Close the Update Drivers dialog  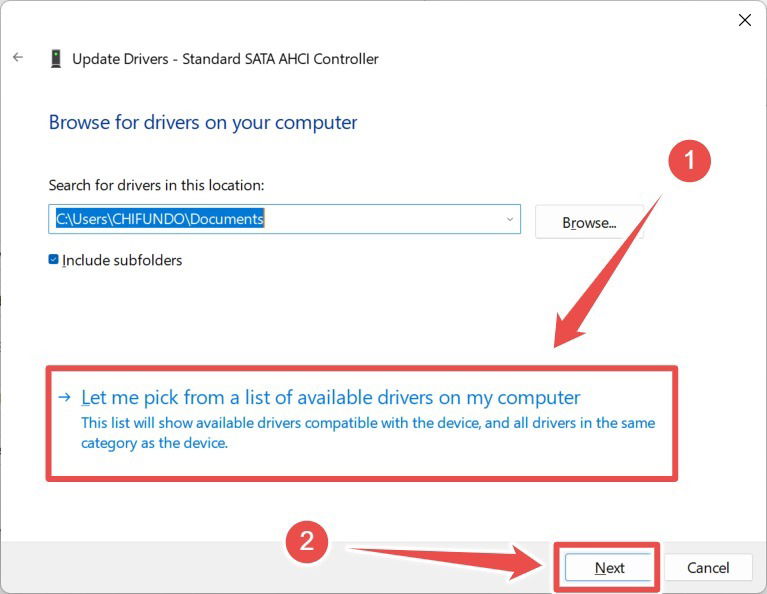click(x=744, y=20)
